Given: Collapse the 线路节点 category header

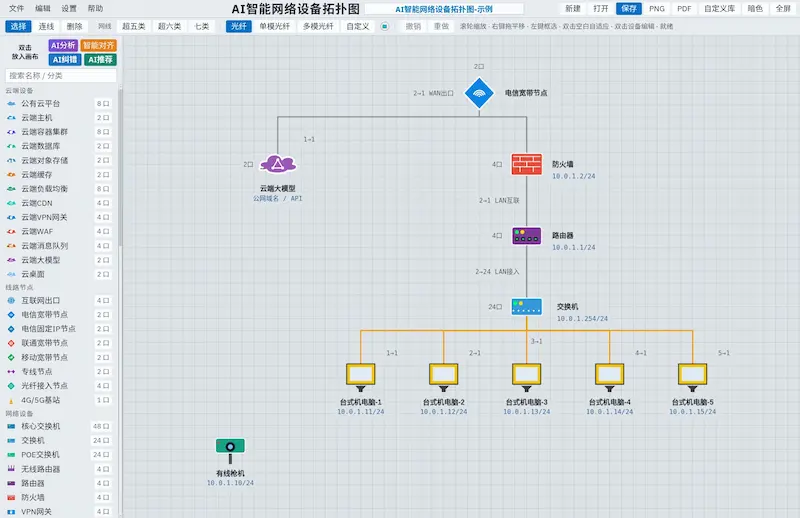Looking at the screenshot, I should pyautogui.click(x=19, y=287).
